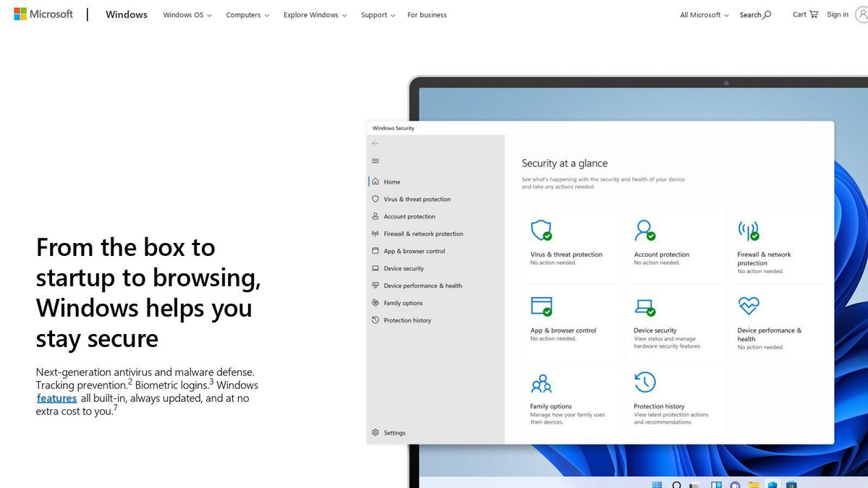
Task: Click the Sign in account avatar
Action: (861, 14)
